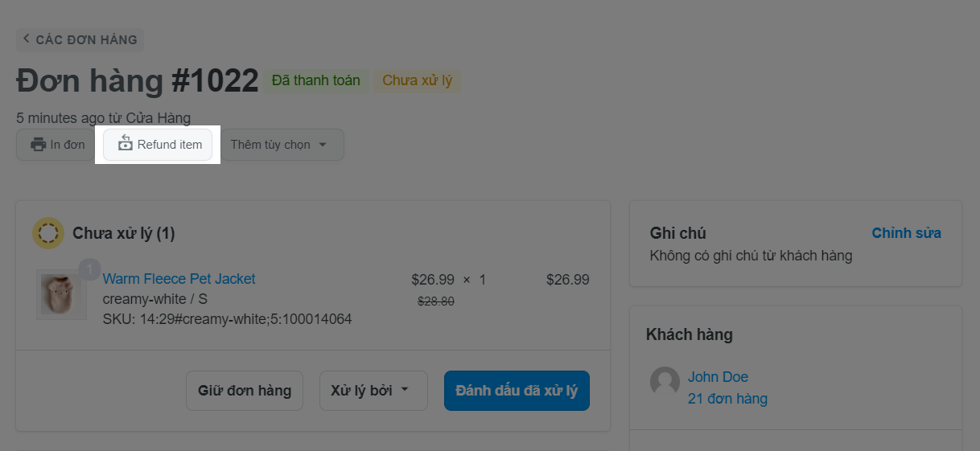Click the Đã thanh toán status badge

pyautogui.click(x=316, y=80)
